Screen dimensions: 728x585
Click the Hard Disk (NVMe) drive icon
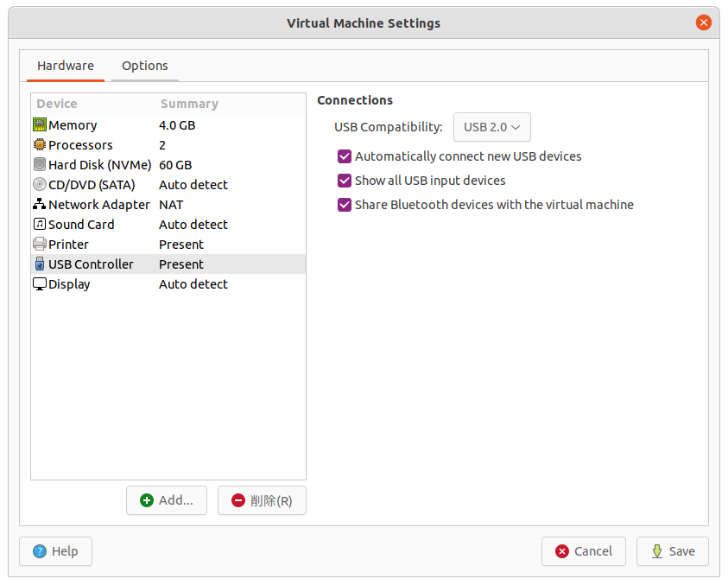[40, 164]
